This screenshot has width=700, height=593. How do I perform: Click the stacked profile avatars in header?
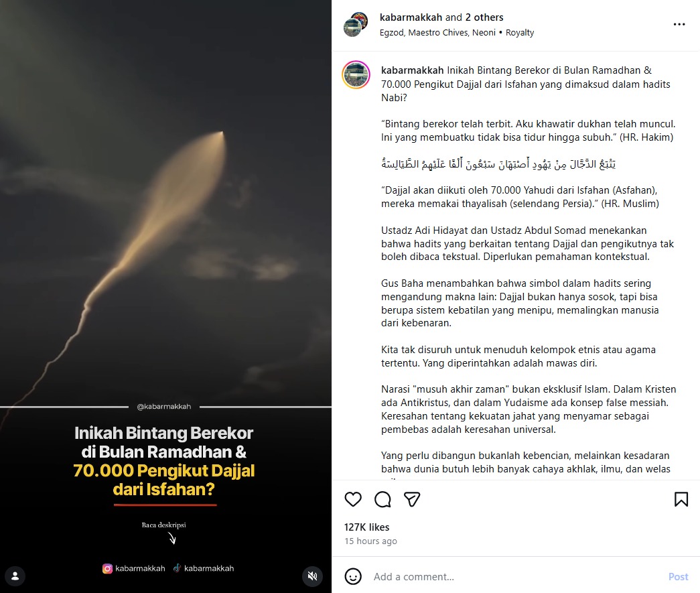click(x=355, y=25)
